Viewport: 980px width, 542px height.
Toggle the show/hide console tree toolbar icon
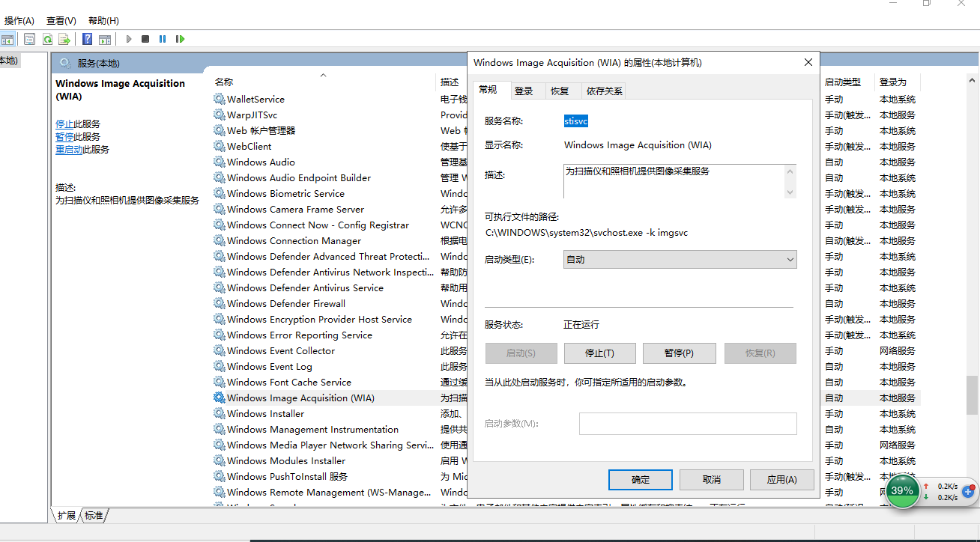(7, 39)
